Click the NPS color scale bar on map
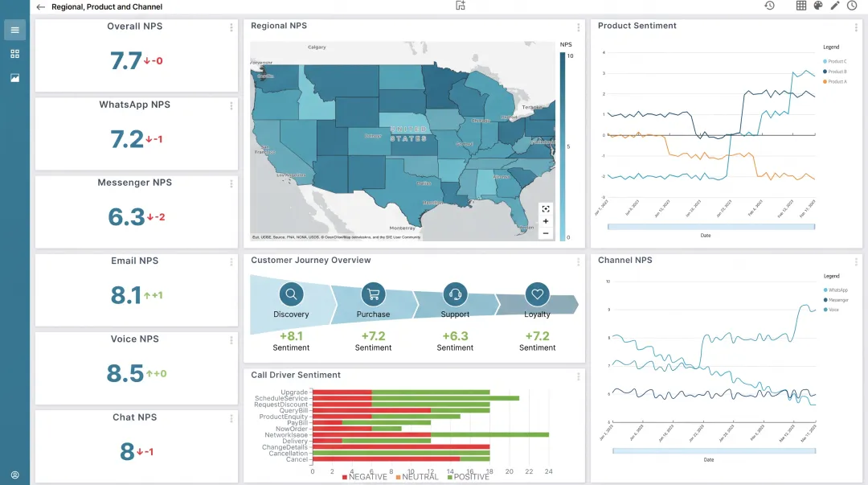The image size is (868, 485). pyautogui.click(x=563, y=146)
